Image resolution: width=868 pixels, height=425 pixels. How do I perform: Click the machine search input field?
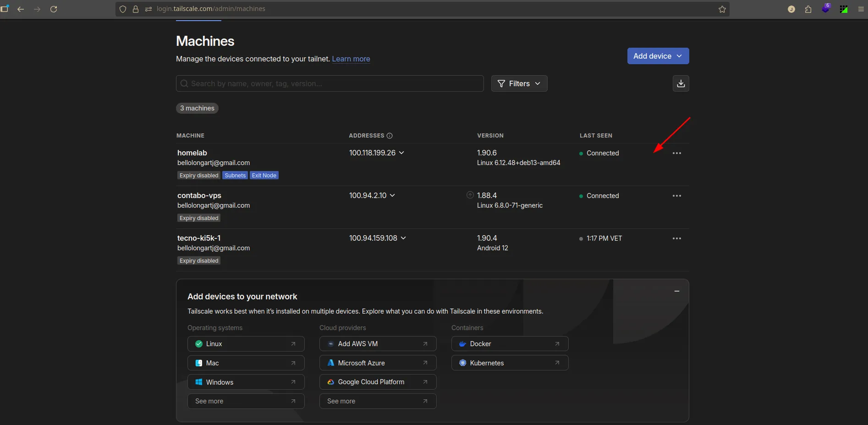[x=330, y=83]
